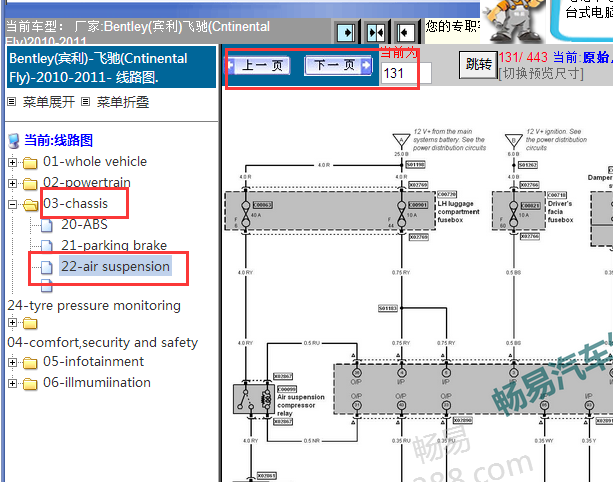Click the right-arrow panel layout icon
The image size is (613, 482).
(346, 32)
